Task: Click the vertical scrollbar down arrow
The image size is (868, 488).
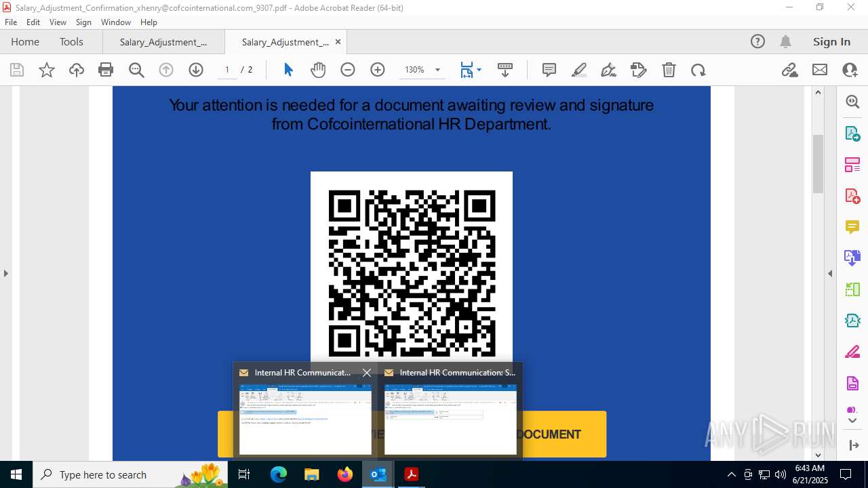Action: click(818, 455)
